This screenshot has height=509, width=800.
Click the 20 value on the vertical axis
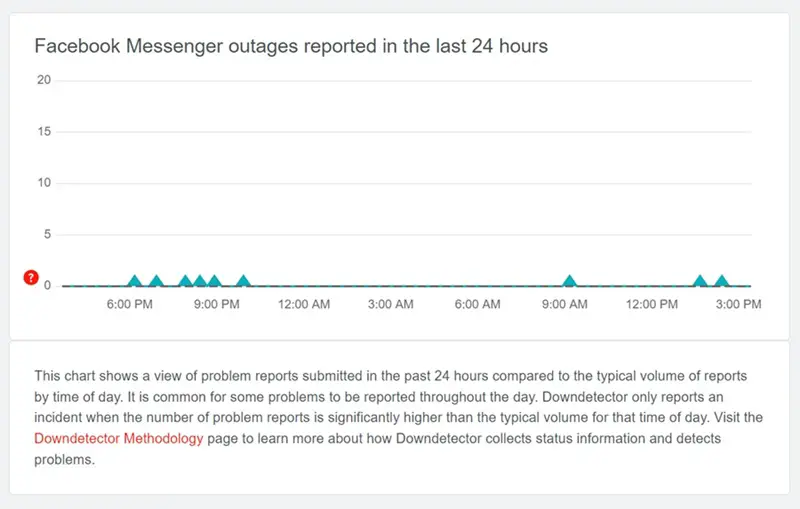tap(44, 80)
